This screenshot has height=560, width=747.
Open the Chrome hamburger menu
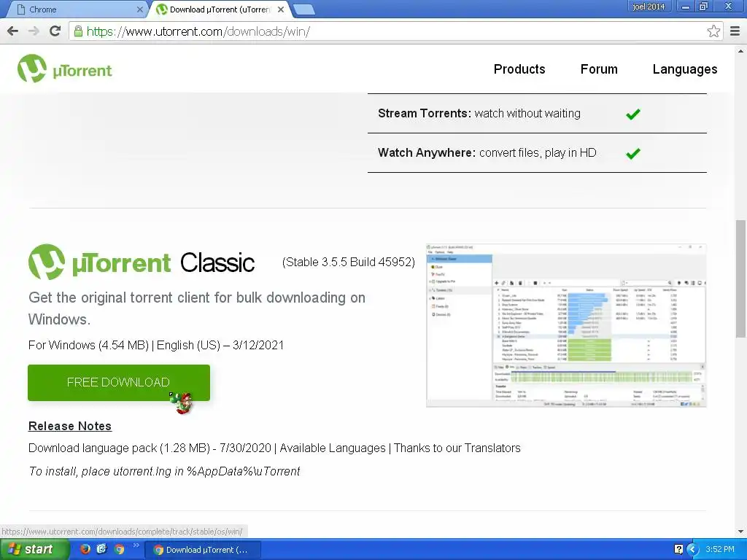[x=735, y=31]
